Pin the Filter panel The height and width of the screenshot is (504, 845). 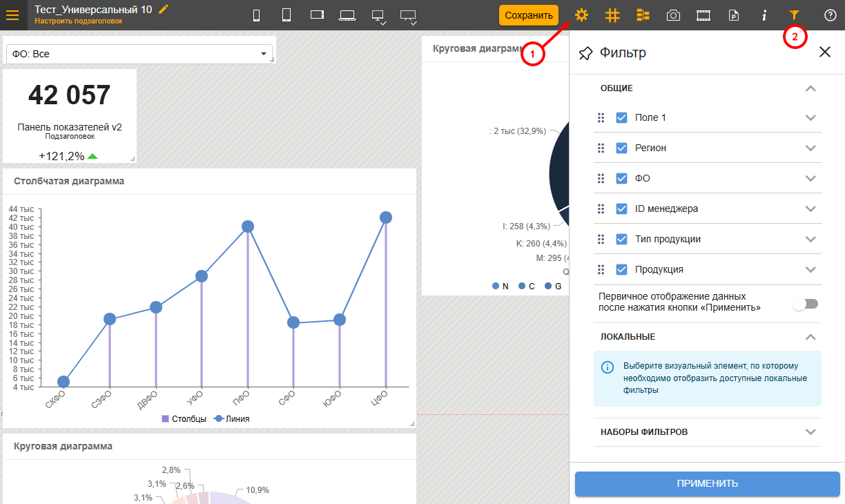point(585,52)
